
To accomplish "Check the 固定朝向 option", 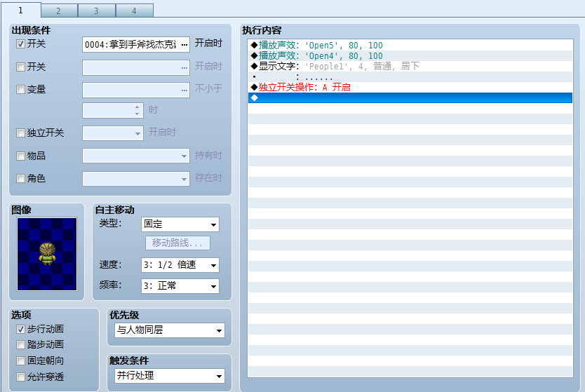I will click(20, 361).
